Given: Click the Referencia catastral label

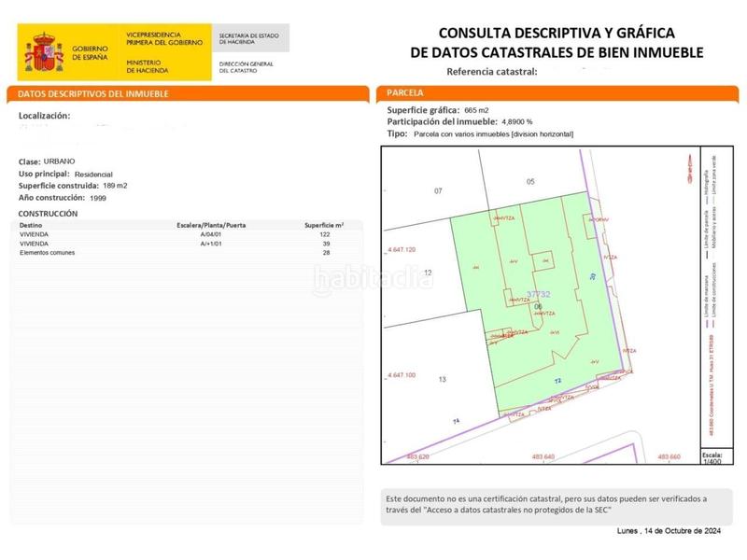Looking at the screenshot, I should coord(490,72).
